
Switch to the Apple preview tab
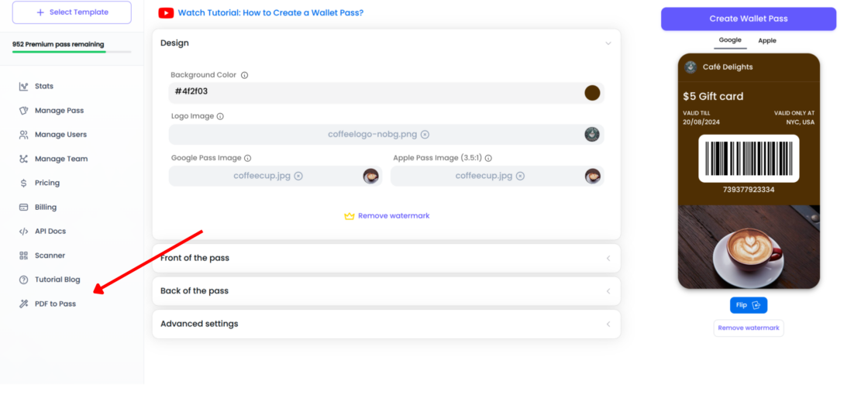(x=766, y=40)
